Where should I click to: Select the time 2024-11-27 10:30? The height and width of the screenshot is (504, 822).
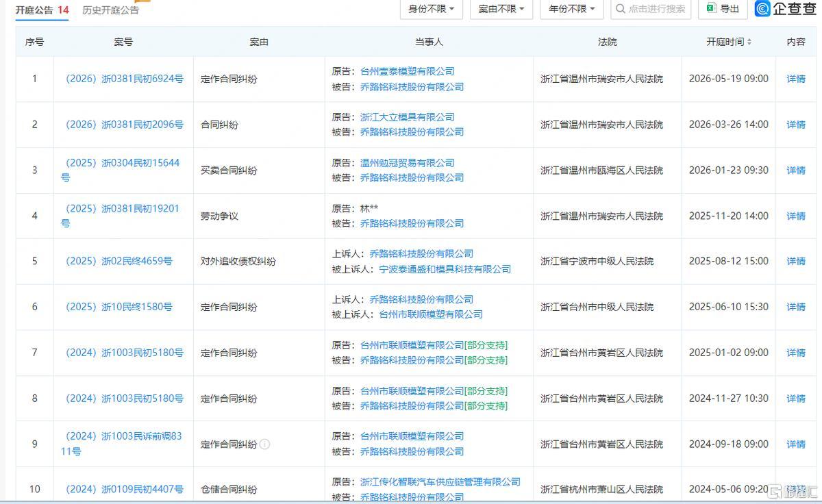pos(729,398)
